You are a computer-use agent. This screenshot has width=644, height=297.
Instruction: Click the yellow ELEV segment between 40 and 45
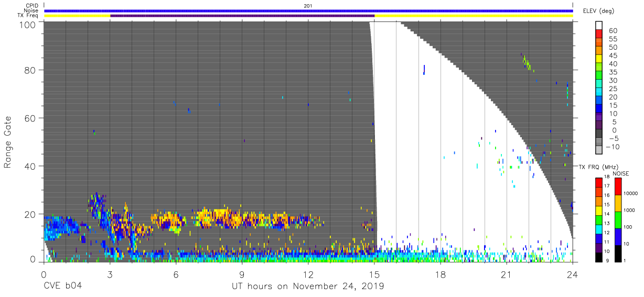(599, 59)
